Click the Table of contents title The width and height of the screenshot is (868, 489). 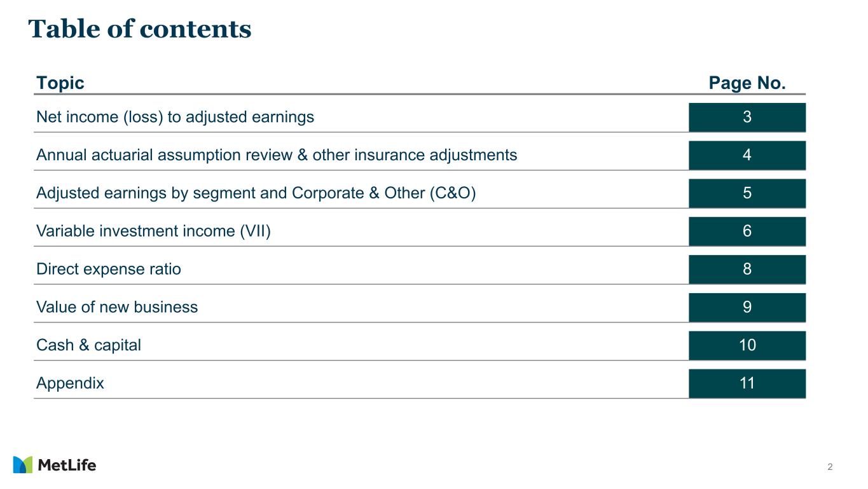point(140,29)
